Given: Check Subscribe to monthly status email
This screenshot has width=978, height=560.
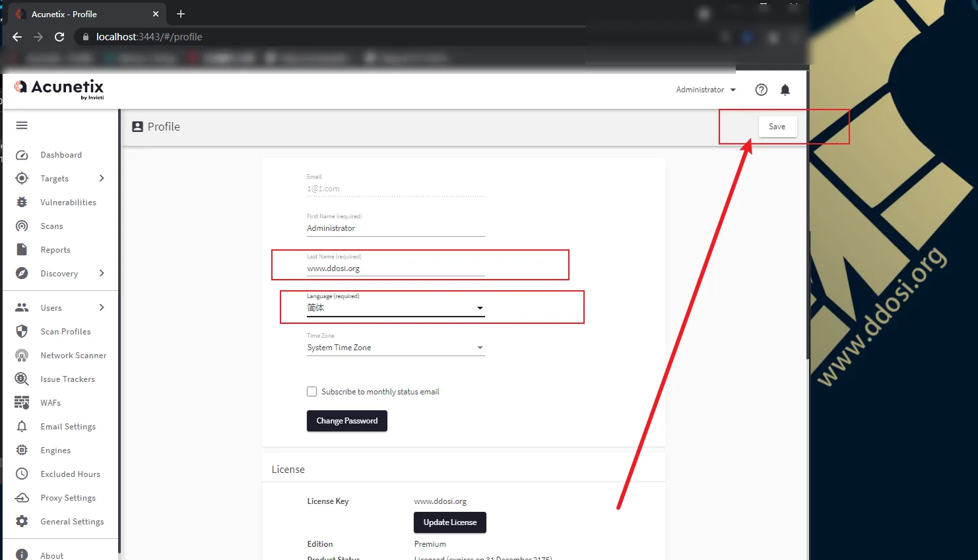Looking at the screenshot, I should coord(311,391).
